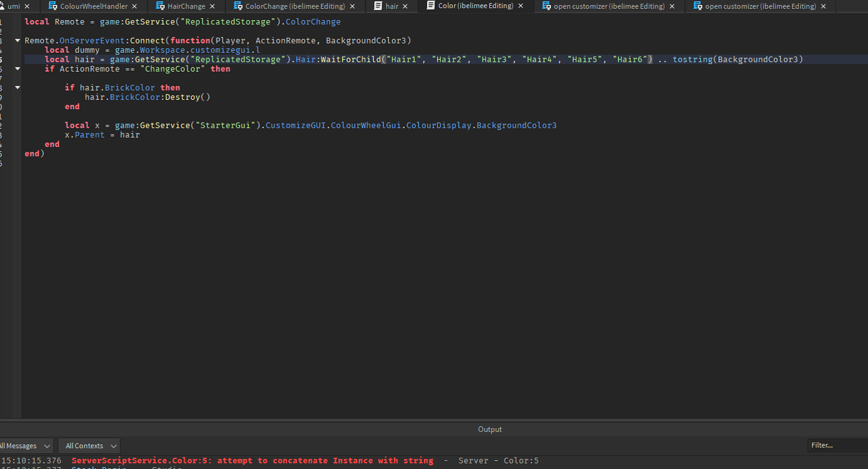868x469 pixels.
Task: Click the OnServerEvent token in code
Action: pos(92,41)
